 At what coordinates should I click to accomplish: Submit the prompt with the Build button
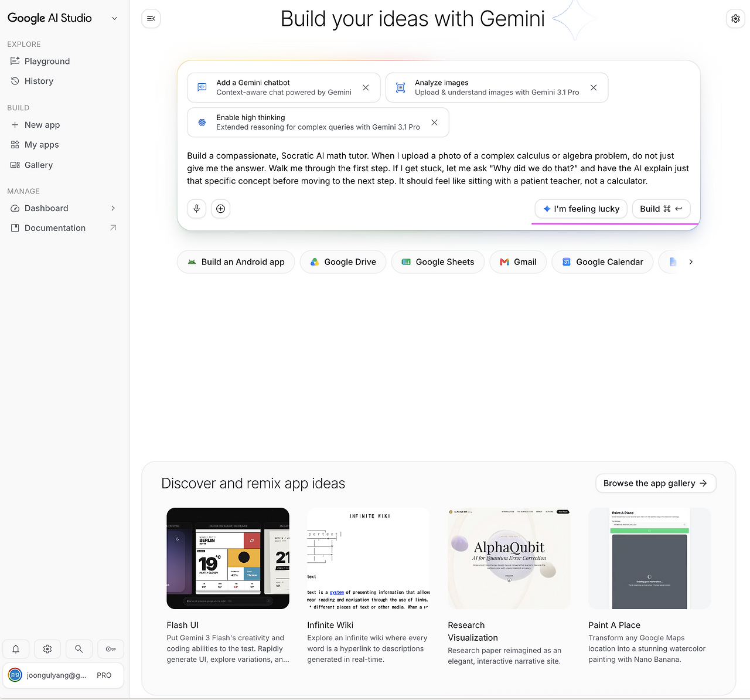[x=661, y=209]
